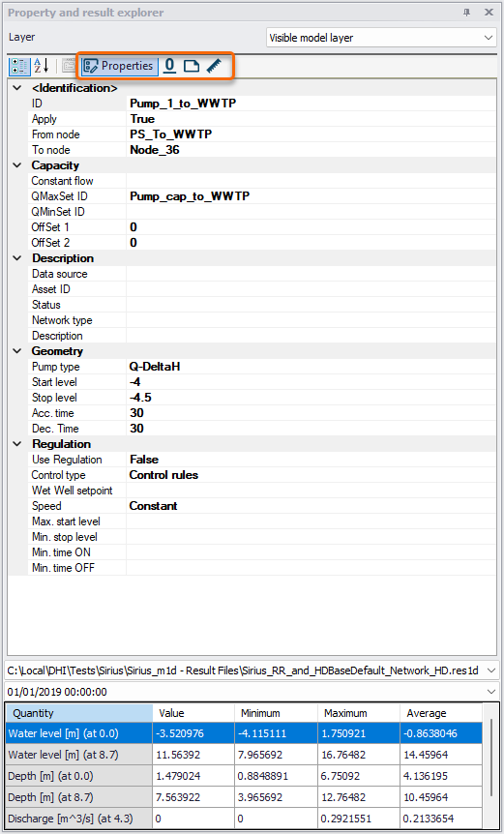Click the Layer label

[22, 37]
